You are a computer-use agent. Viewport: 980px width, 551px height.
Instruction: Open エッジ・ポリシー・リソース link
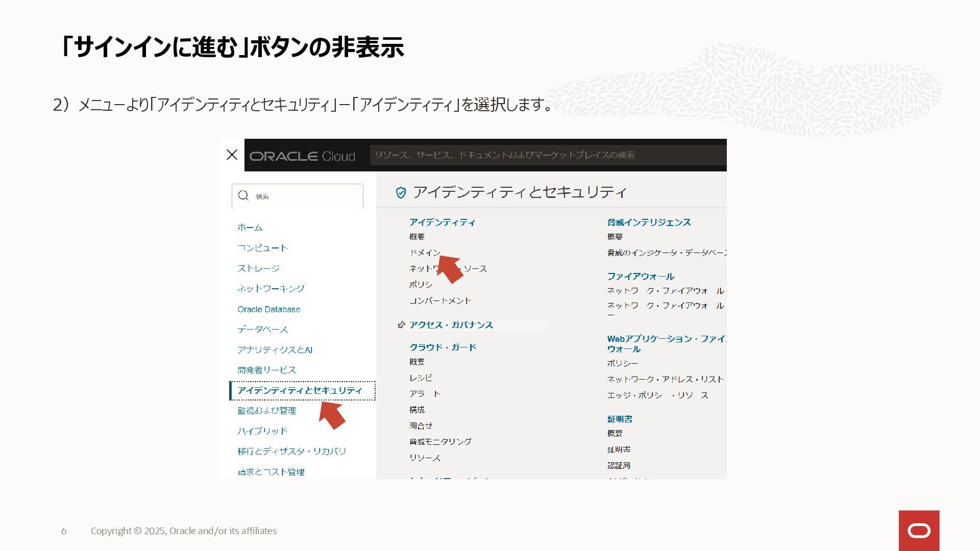[x=658, y=395]
